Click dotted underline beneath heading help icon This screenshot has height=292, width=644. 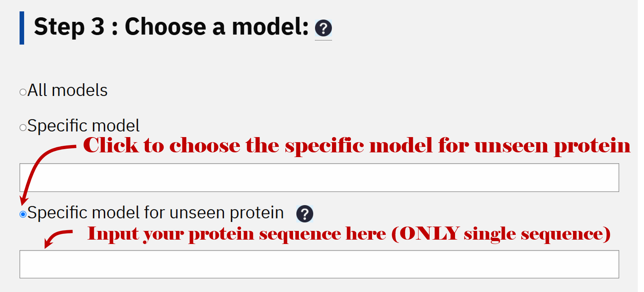pos(323,40)
